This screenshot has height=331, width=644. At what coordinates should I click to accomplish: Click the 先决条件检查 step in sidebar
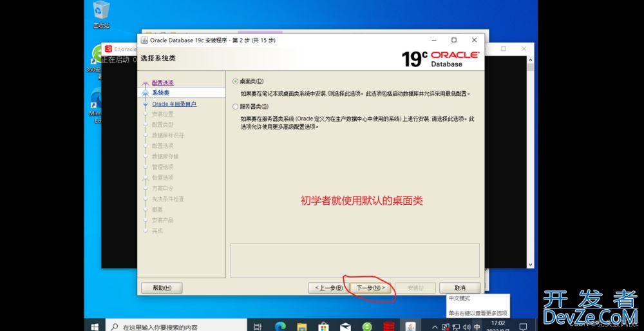[168, 199]
